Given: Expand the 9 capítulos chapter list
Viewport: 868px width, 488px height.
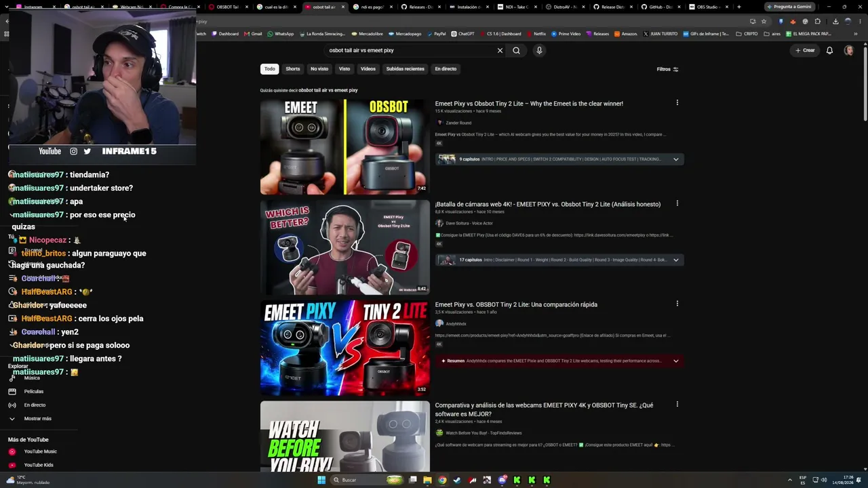Looking at the screenshot, I should click(675, 159).
